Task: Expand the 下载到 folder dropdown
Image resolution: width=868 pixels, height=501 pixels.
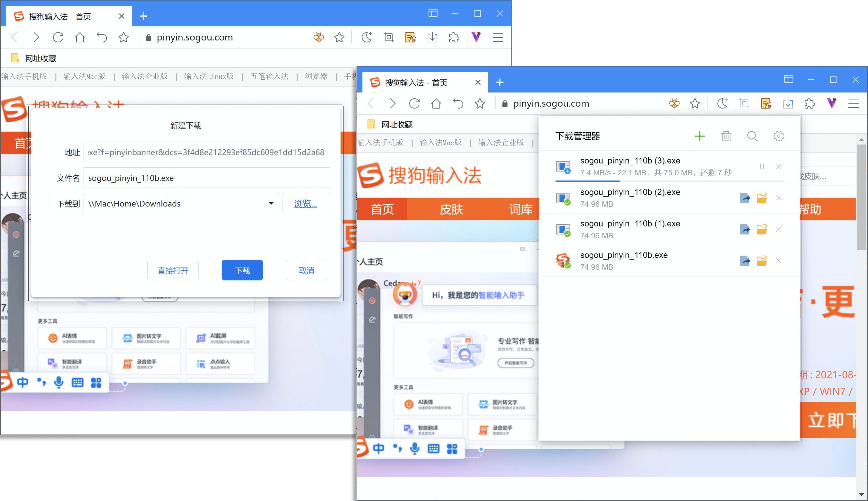Action: (x=271, y=204)
